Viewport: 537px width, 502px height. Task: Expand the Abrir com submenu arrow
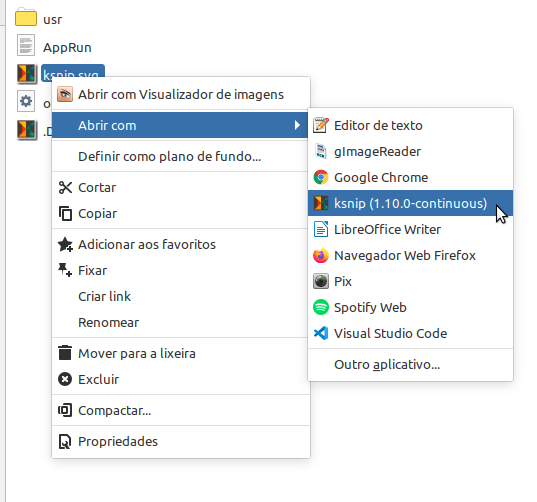(x=297, y=125)
